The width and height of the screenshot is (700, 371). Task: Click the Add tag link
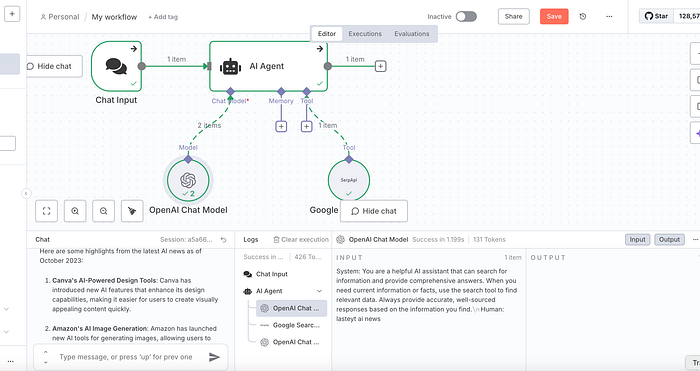pos(163,17)
